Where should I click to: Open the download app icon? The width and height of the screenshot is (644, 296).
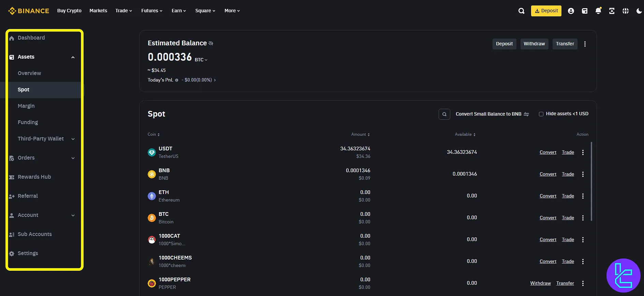click(x=612, y=11)
